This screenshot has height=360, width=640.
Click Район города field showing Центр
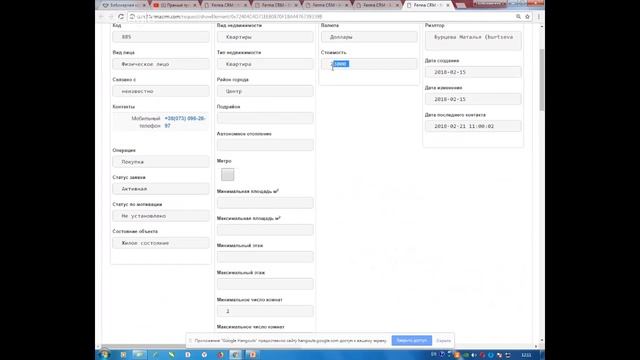(x=265, y=91)
